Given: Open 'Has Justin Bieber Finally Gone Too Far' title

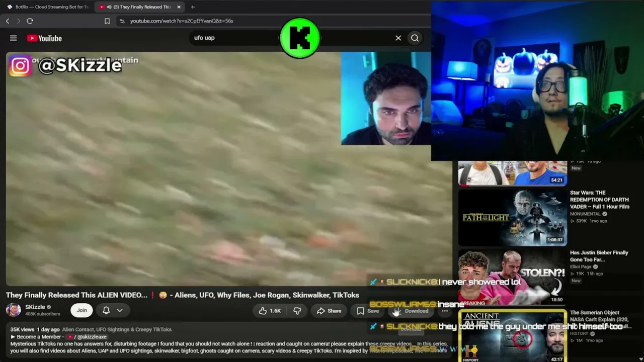Looking at the screenshot, I should pos(599,256).
